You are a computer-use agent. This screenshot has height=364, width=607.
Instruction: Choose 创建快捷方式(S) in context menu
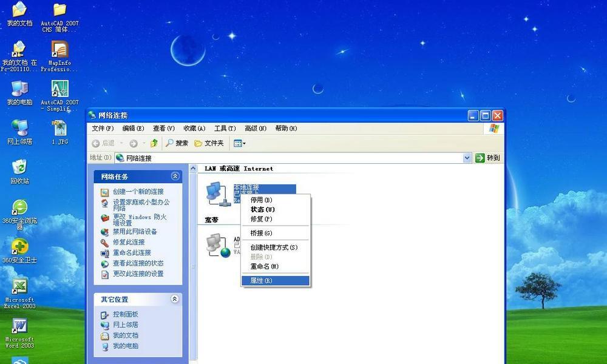(275, 248)
